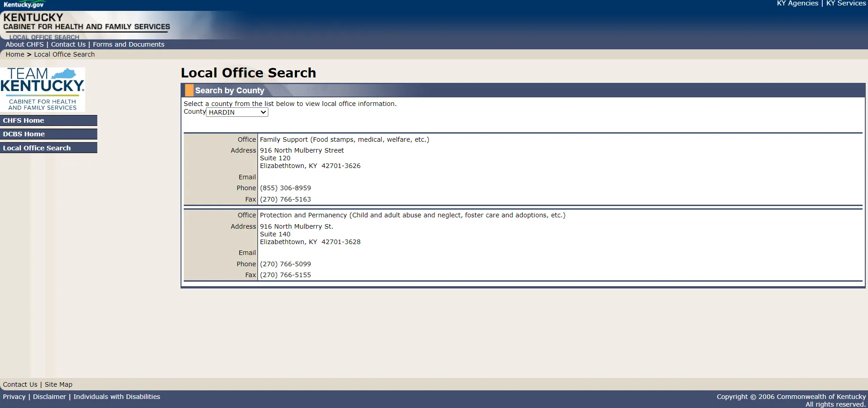Open the Site Map link
The image size is (868, 408).
tap(58, 384)
